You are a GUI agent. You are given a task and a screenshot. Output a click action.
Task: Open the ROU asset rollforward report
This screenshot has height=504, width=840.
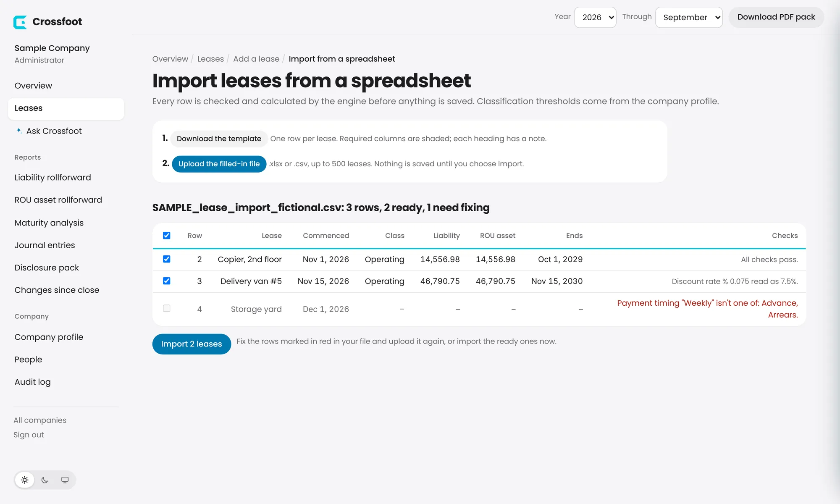coord(58,200)
